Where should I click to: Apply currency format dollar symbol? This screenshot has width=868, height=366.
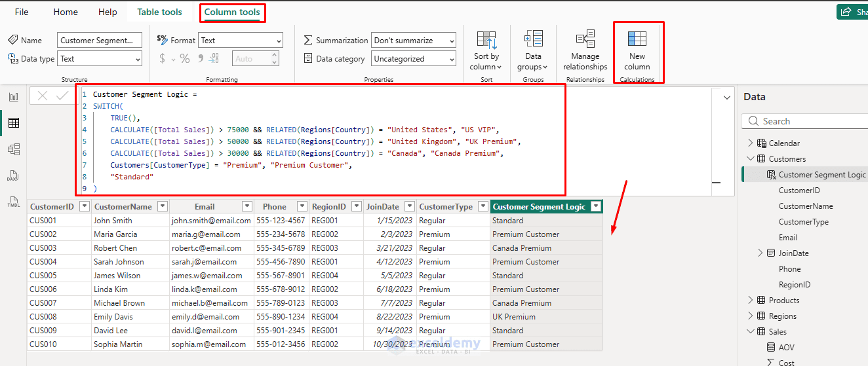[x=162, y=59]
